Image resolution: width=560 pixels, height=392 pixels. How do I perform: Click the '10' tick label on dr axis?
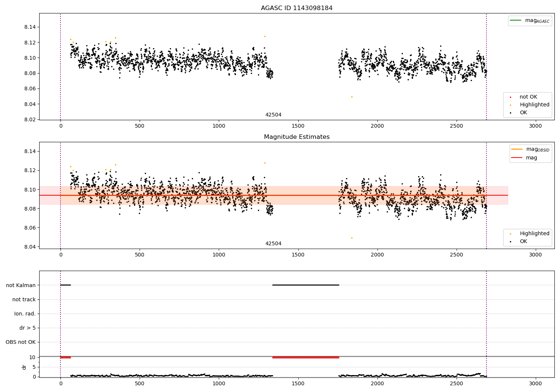coord(32,357)
